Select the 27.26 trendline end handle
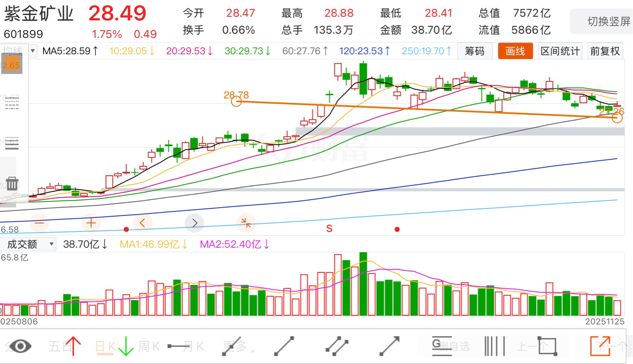Screen dimensions: 633x364 point(617,118)
